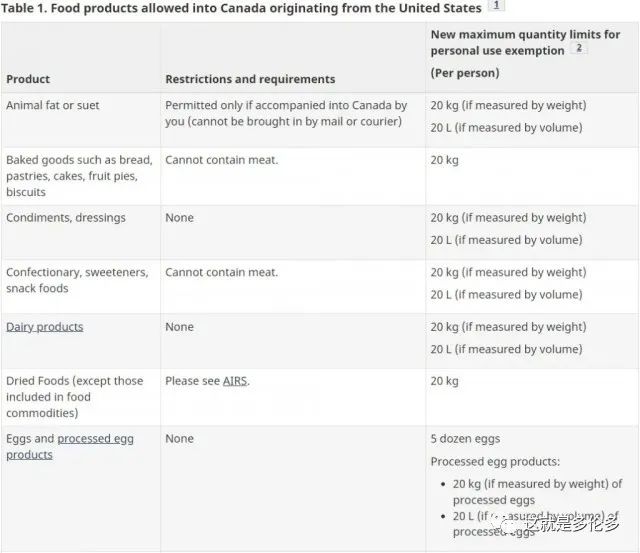Select the Product column header
Viewport: 640px width, 553px height.
coord(28,79)
